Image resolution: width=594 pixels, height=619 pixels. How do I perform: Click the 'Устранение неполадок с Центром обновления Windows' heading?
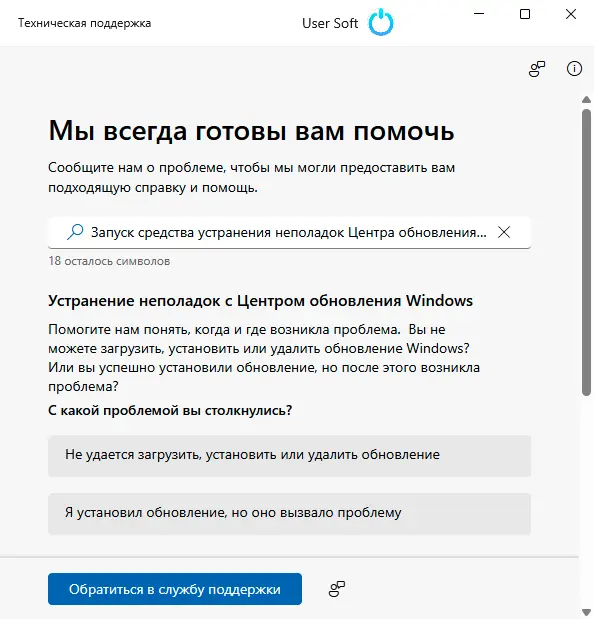click(260, 301)
